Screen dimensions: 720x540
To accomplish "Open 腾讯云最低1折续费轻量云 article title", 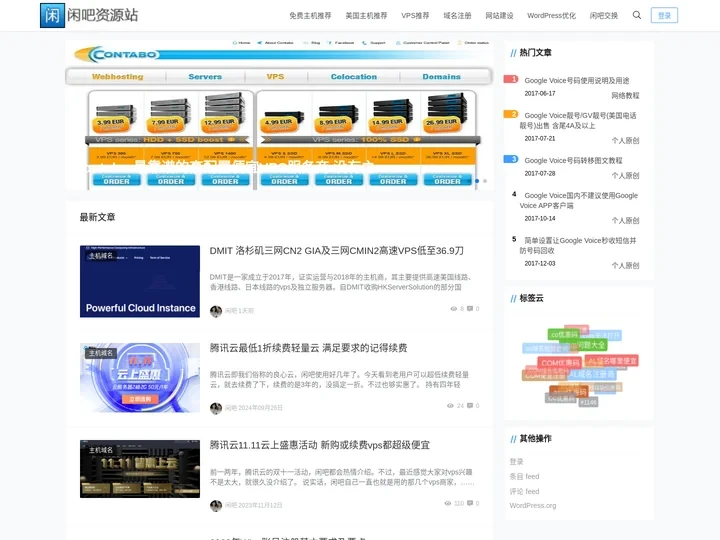I will (308, 348).
